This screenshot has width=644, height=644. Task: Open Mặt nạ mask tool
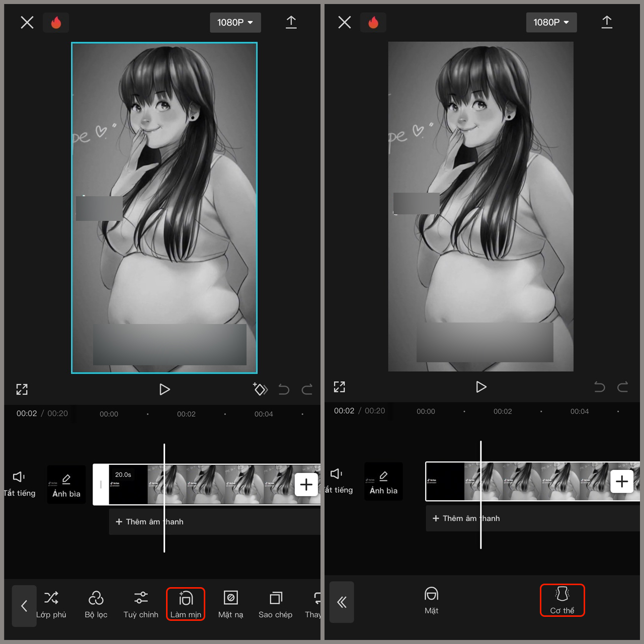230,604
